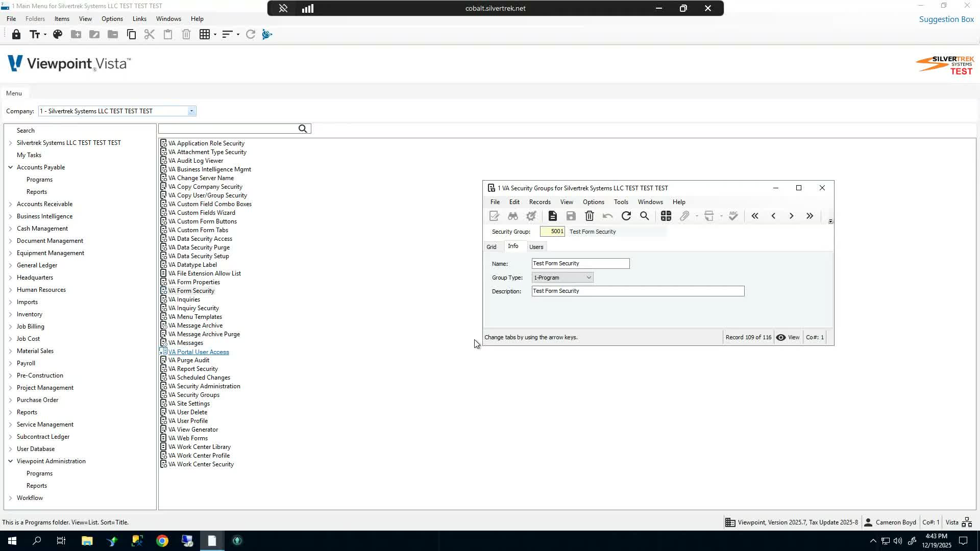Open the Records menu in Security Groups
Screen dimensions: 980x551
(x=540, y=202)
